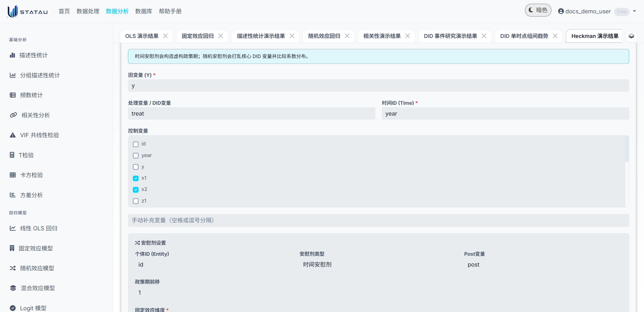
Task: Close the 描述性统计演示结果 tab
Action: pyautogui.click(x=292, y=36)
